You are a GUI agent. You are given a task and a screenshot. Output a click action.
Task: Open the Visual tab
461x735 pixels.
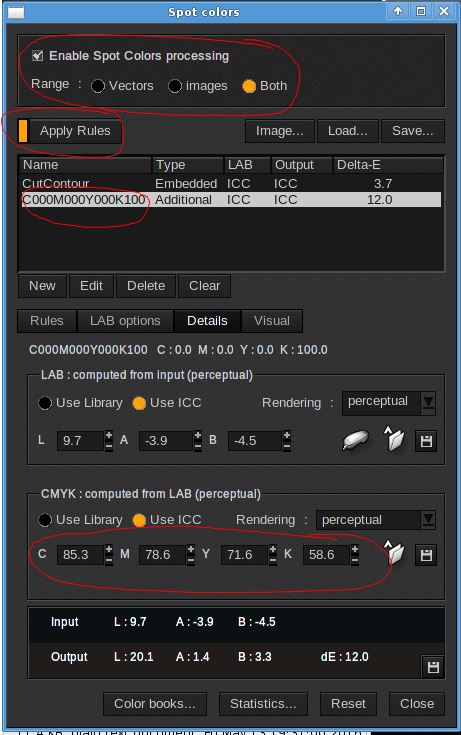click(272, 321)
